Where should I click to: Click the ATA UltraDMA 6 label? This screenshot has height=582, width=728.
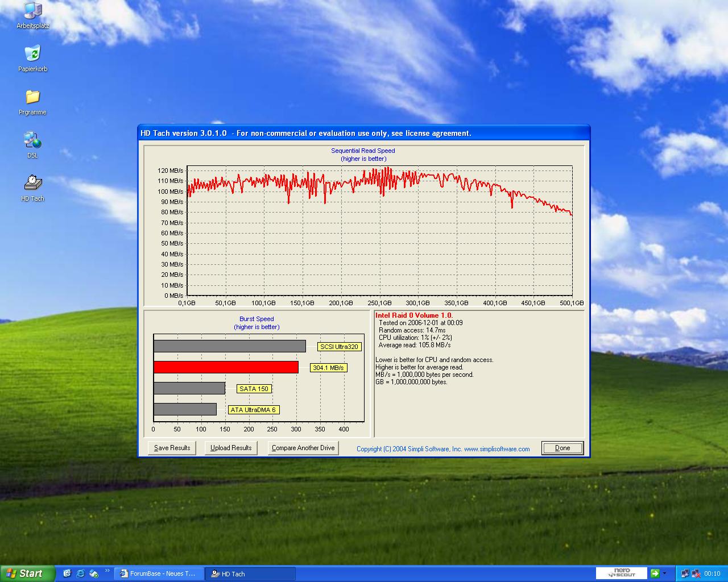point(253,410)
